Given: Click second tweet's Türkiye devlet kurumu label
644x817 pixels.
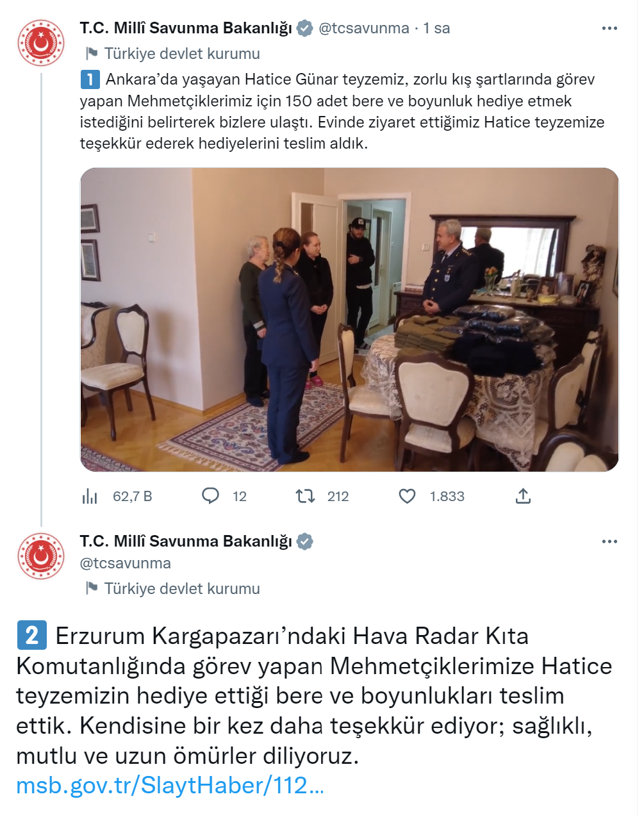Looking at the screenshot, I should [x=182, y=588].
